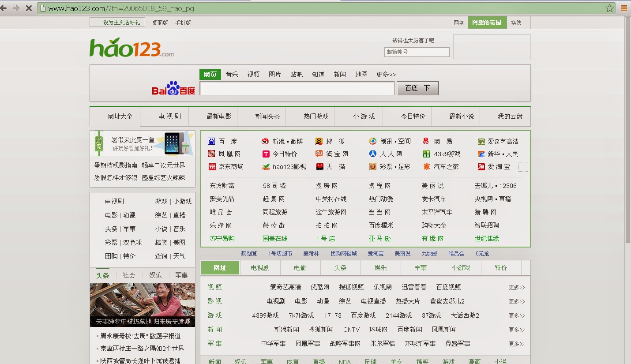
Task: Click the Tmall cat icon beside 天猫
Action: coord(320,167)
